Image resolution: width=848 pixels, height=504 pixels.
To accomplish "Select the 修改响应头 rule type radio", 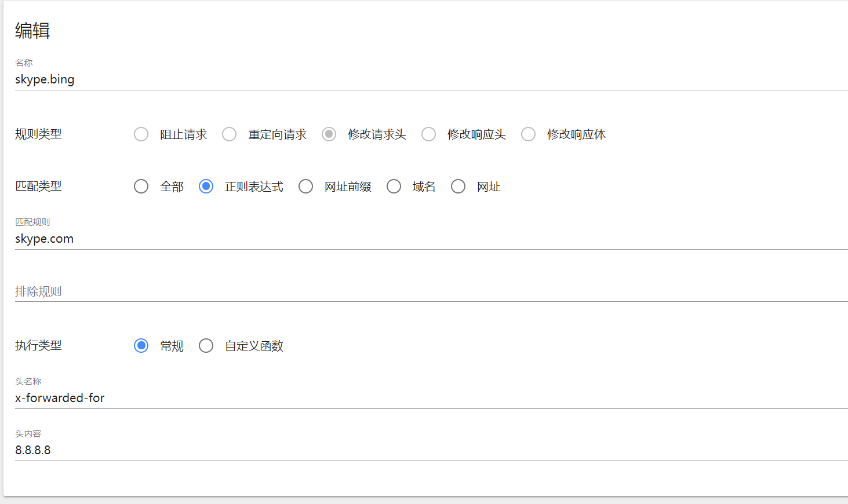I will click(x=428, y=134).
